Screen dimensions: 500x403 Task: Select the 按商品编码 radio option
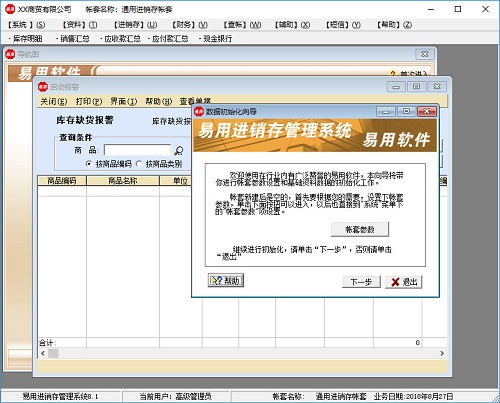coord(109,164)
